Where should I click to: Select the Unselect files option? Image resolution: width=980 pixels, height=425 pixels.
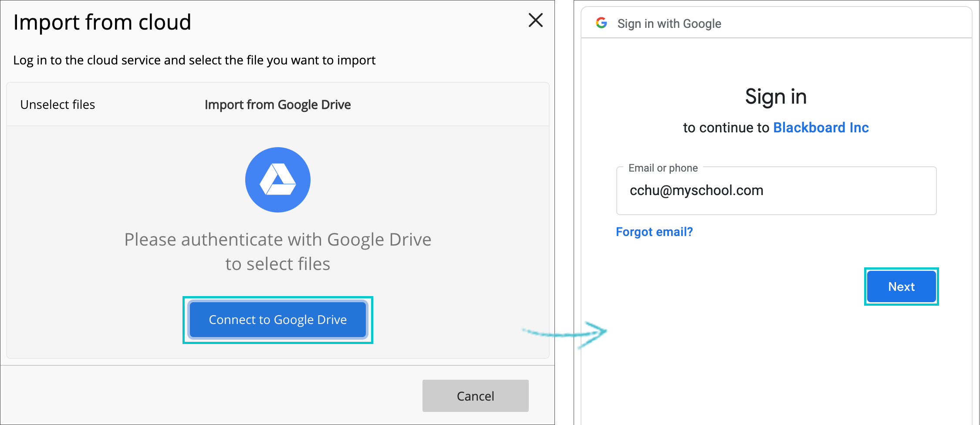point(57,104)
